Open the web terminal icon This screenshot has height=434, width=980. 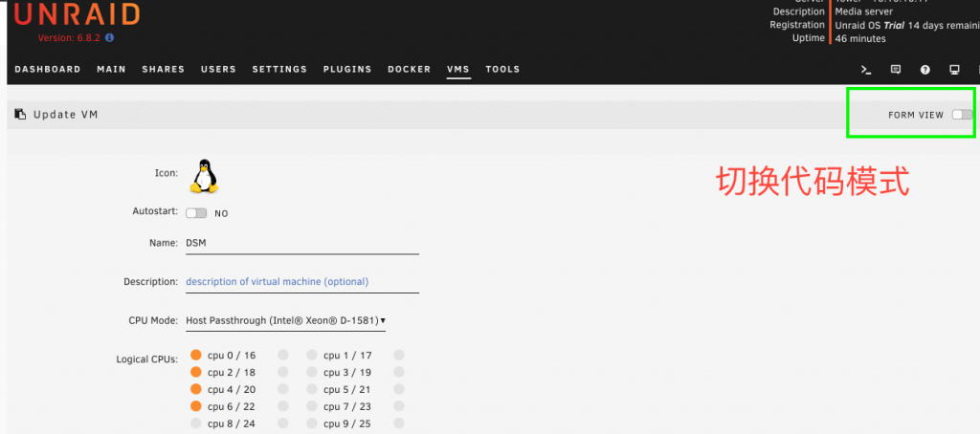[866, 70]
